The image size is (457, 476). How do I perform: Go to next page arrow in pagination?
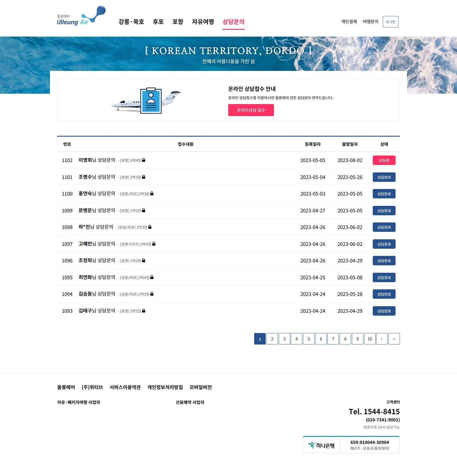click(382, 339)
